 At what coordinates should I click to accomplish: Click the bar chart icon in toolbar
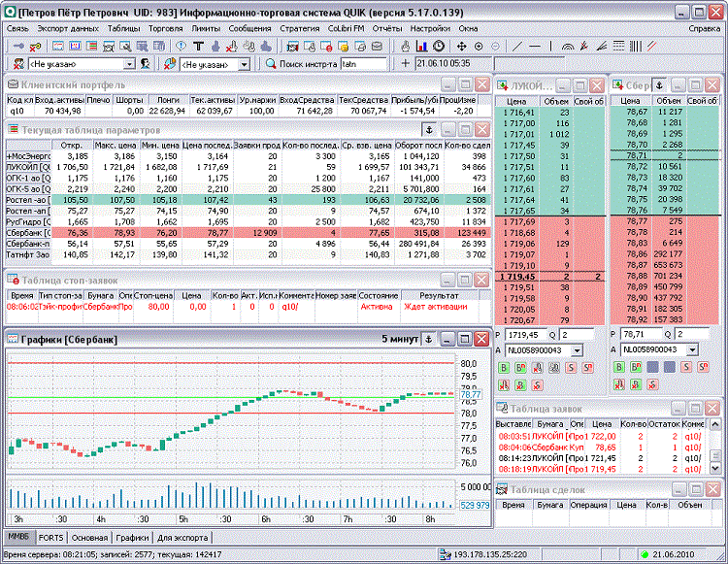coord(421,46)
